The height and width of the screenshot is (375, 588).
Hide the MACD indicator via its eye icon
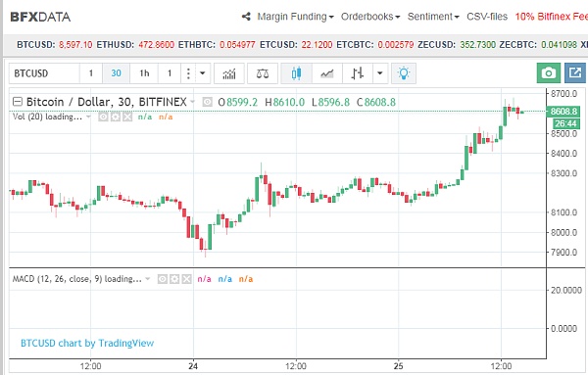[x=163, y=279]
